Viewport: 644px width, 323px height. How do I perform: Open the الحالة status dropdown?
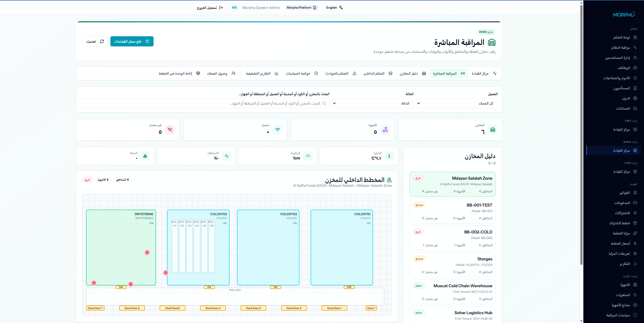[373, 103]
